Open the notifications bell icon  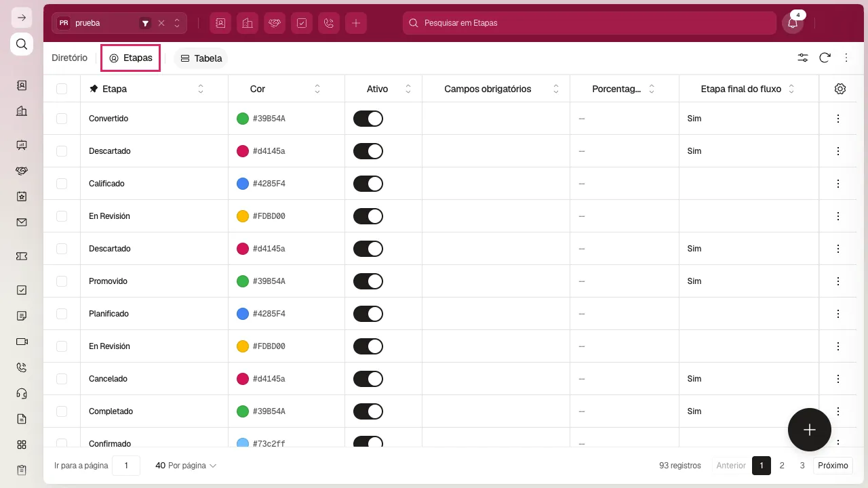pos(792,23)
